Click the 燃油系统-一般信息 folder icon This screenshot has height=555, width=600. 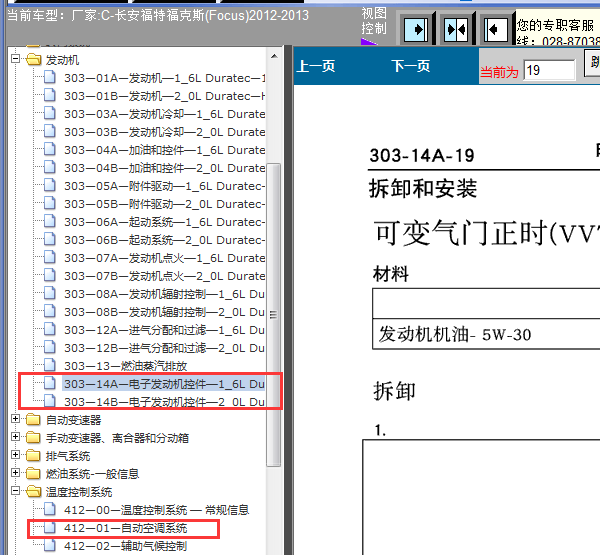pyautogui.click(x=34, y=473)
